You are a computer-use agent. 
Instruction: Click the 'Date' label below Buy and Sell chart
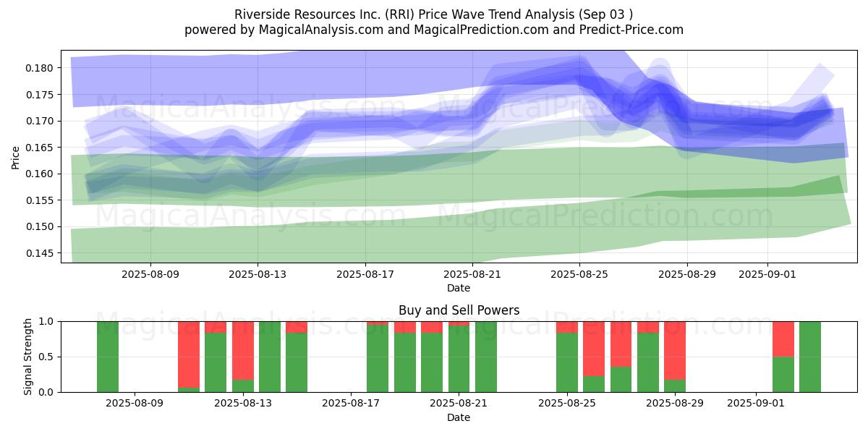pos(459,417)
